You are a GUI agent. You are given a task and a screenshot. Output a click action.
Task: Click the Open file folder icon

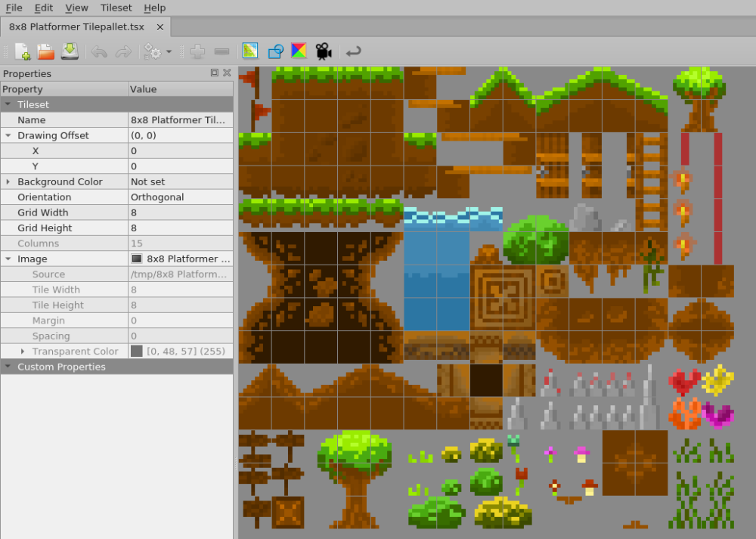46,51
